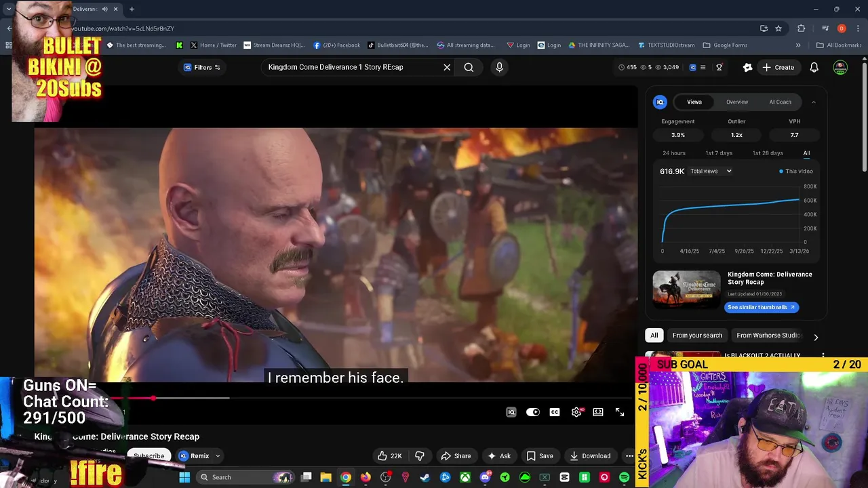Open the Chrome extensions puzzle icon
The height and width of the screenshot is (488, 868).
[x=802, y=28]
